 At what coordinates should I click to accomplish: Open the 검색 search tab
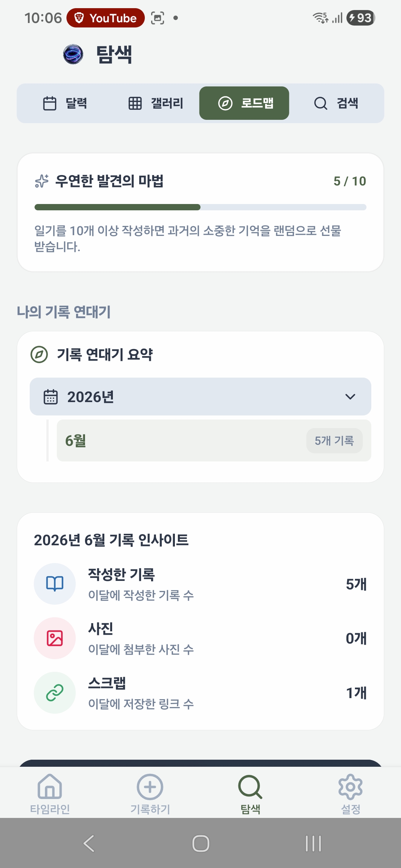coord(336,103)
